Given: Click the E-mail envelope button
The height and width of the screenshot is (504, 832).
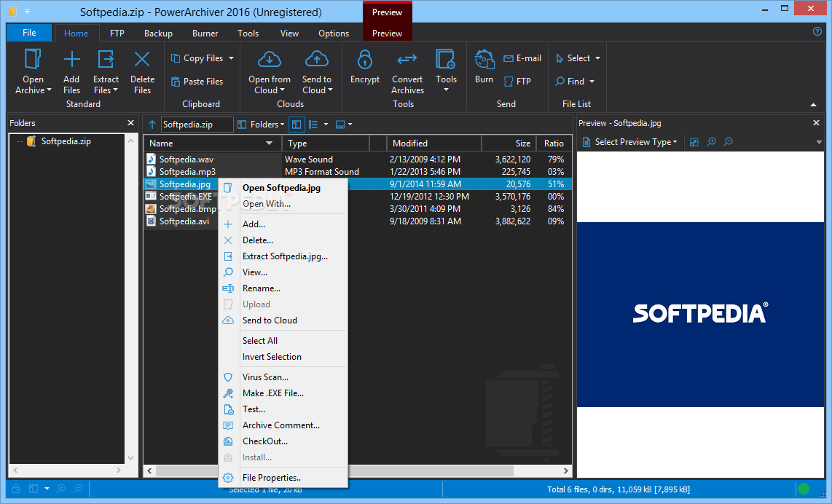Looking at the screenshot, I should coord(522,58).
